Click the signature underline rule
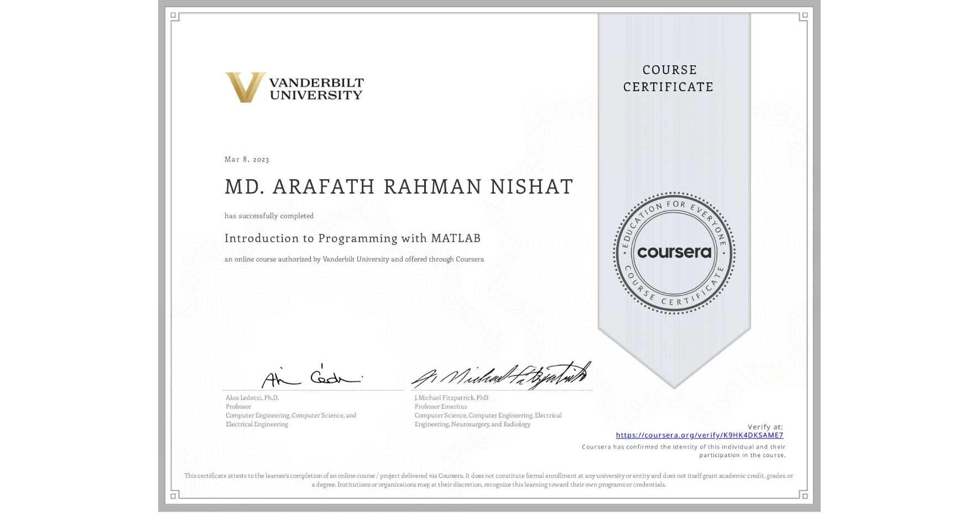Viewport: 980px width, 513px height. [x=315, y=389]
